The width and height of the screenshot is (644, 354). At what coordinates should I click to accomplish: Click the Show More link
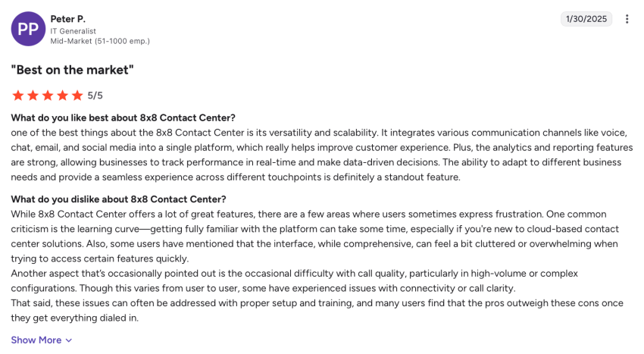[x=36, y=340]
